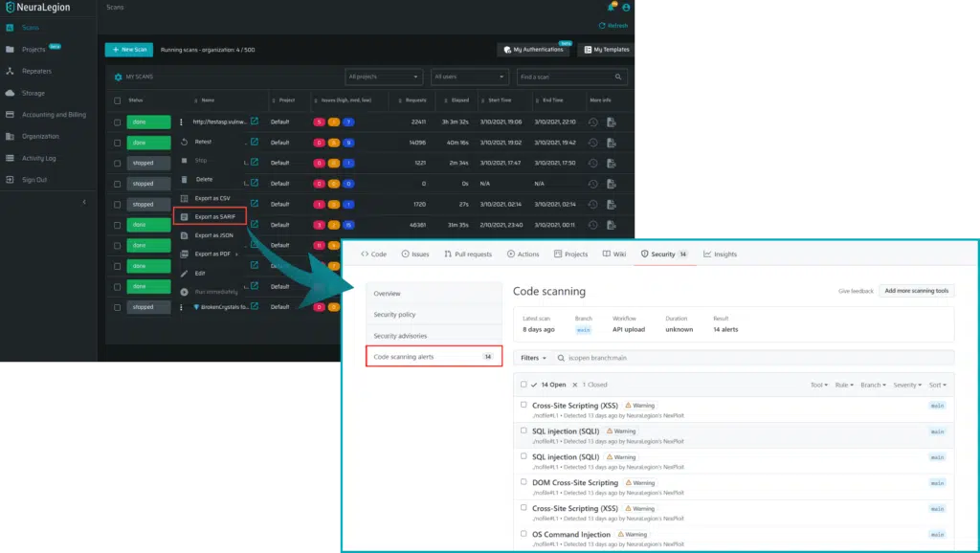Click history clock icon for the 14096-requests scan

tap(592, 144)
